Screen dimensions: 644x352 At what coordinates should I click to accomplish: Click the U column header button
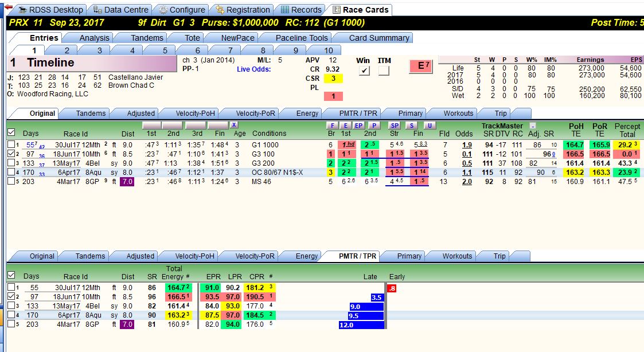430,126
